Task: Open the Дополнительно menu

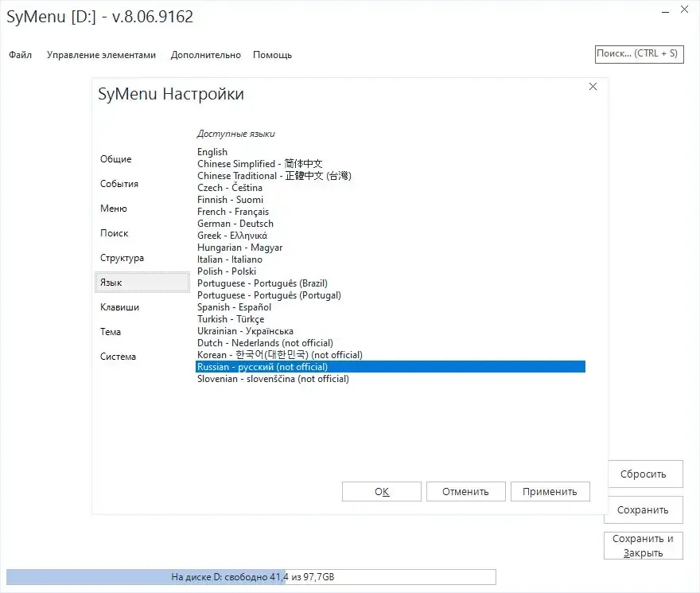Action: [206, 55]
